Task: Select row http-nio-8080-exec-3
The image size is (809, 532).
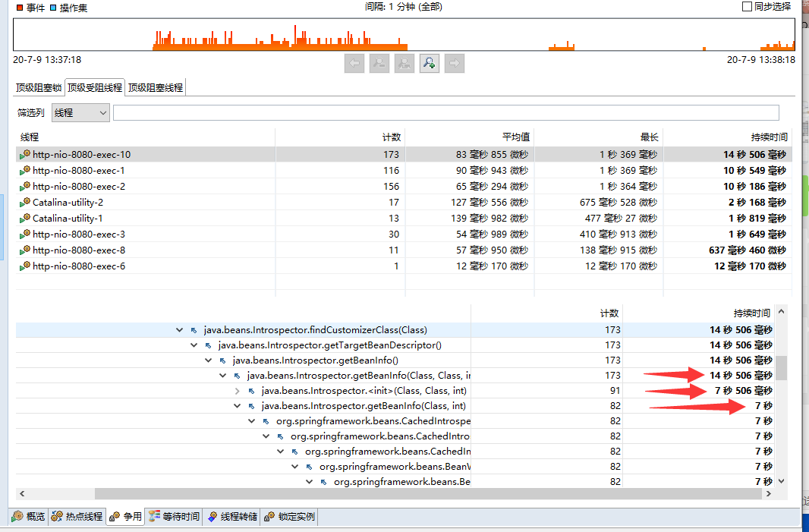Action: point(404,235)
